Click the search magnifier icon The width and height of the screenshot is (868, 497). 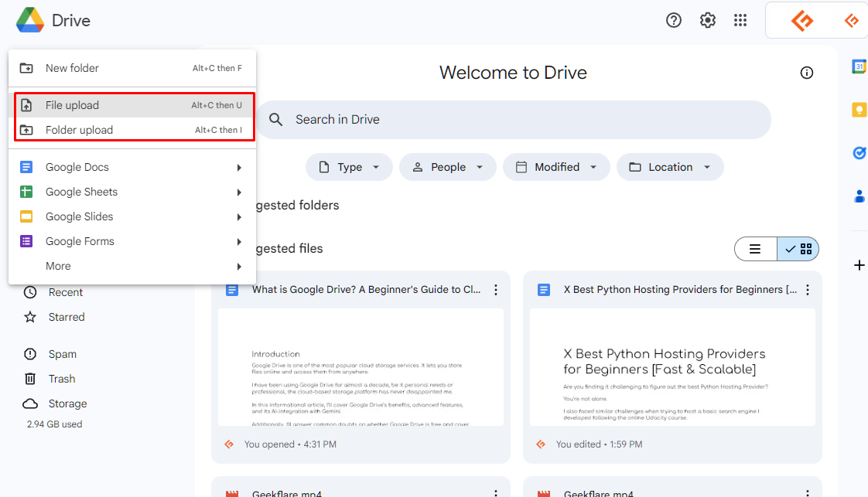coord(275,119)
